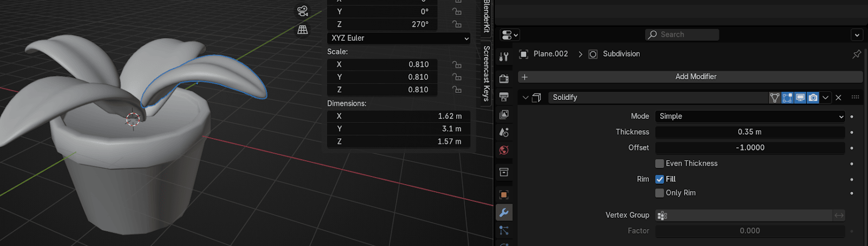This screenshot has width=868, height=246.
Task: Uncheck the Rim Fill checkbox
Action: (660, 179)
